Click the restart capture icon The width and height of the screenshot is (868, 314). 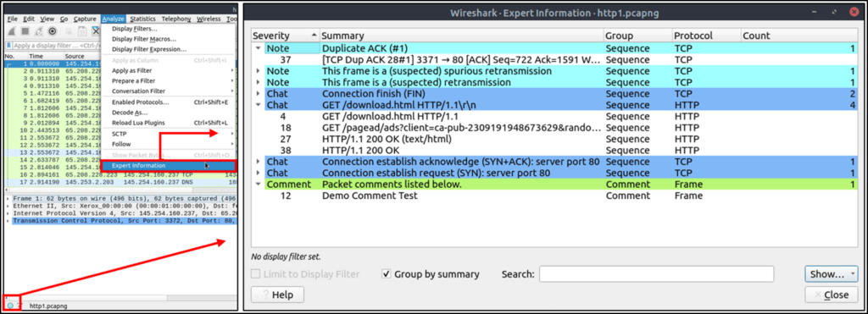pos(39,31)
